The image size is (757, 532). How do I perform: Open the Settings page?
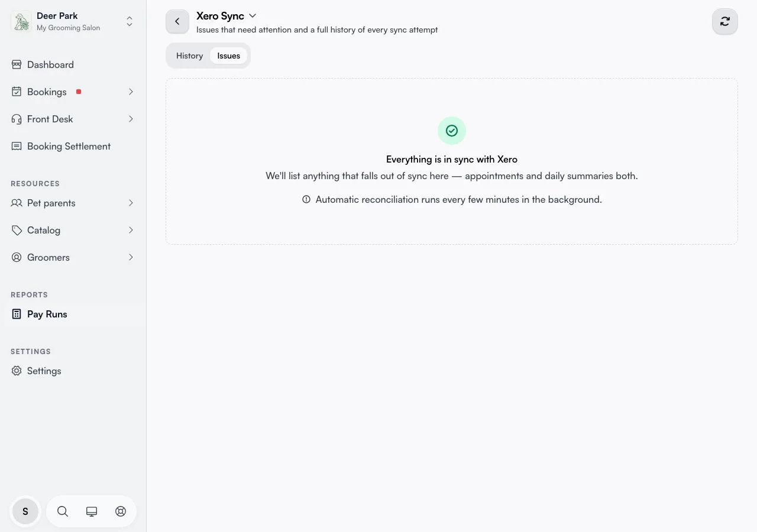(x=73, y=371)
